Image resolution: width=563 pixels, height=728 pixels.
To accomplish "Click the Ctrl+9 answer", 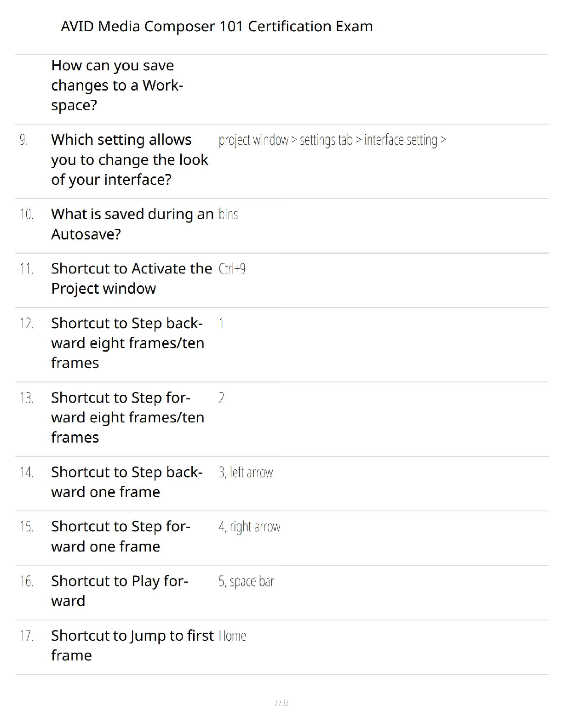I will [232, 268].
